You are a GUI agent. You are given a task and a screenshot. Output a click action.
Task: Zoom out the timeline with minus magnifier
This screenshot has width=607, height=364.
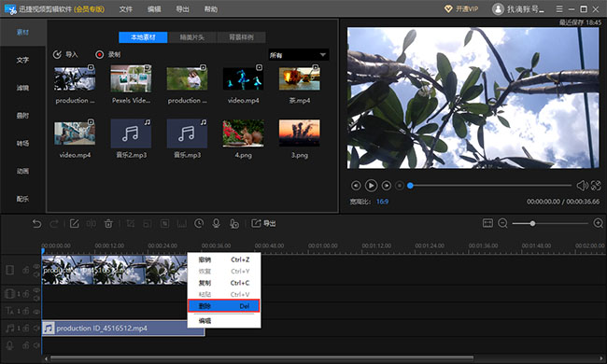pyautogui.click(x=502, y=223)
